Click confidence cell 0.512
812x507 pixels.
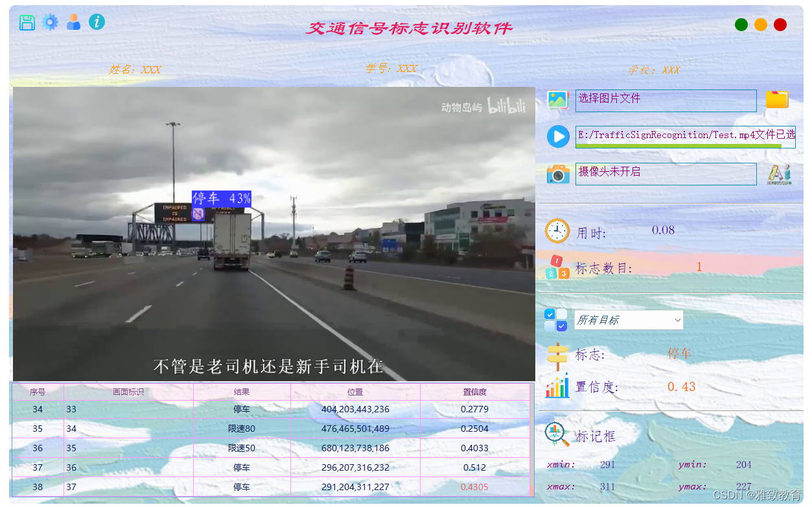475,467
